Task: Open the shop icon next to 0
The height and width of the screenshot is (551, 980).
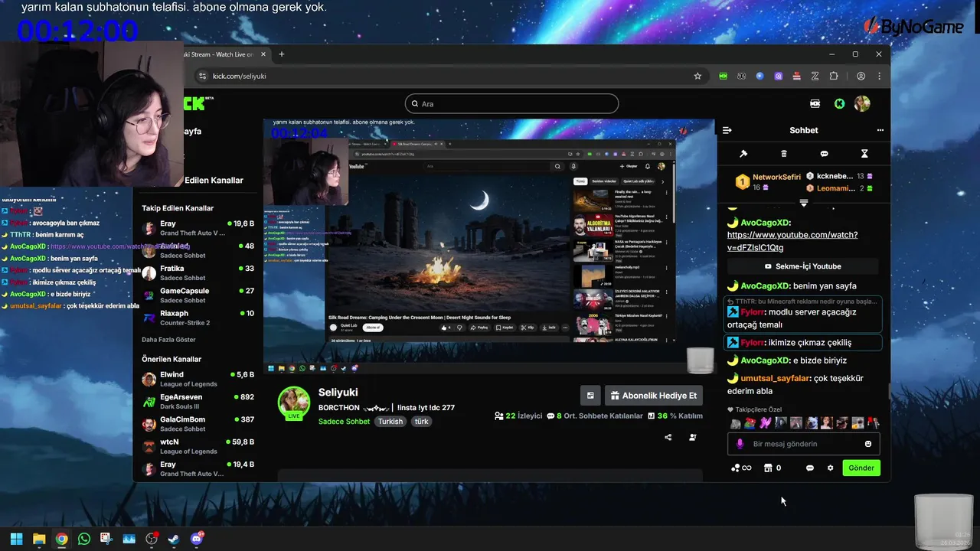Action: 768,468
